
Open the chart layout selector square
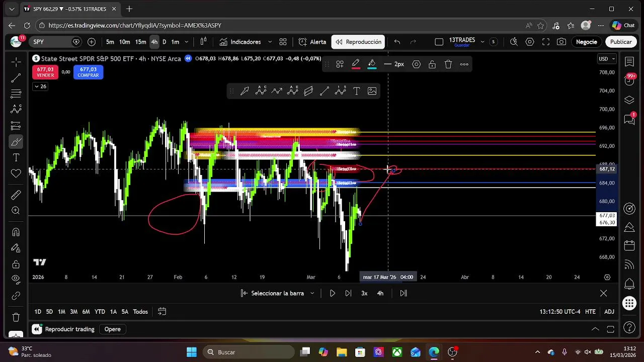click(439, 42)
